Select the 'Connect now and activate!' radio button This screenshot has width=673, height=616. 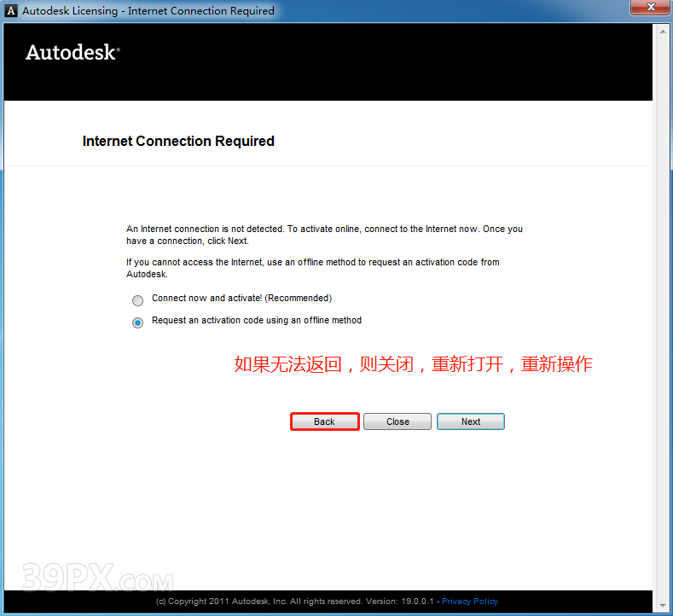(x=137, y=300)
